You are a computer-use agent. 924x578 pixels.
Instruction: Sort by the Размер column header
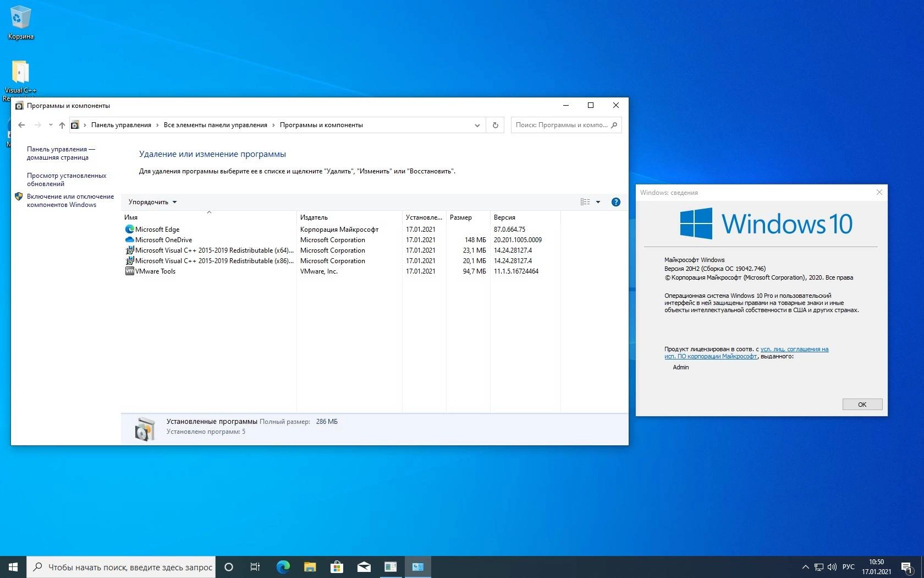coord(468,217)
